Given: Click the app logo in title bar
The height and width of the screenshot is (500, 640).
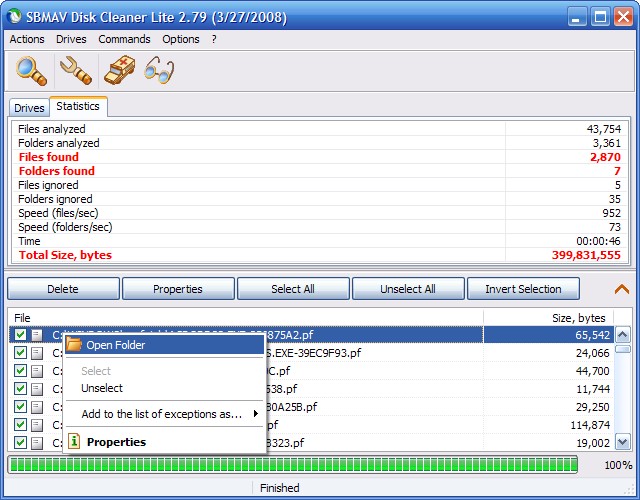Looking at the screenshot, I should click(15, 17).
